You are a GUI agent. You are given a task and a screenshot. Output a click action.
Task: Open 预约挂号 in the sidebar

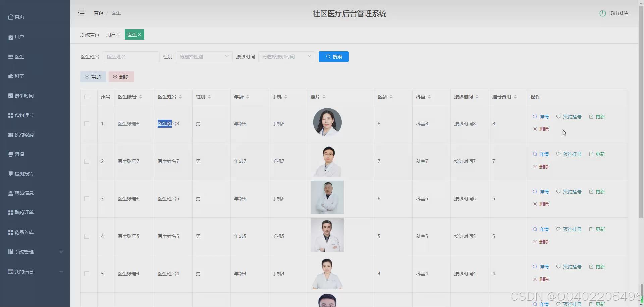pyautogui.click(x=21, y=115)
